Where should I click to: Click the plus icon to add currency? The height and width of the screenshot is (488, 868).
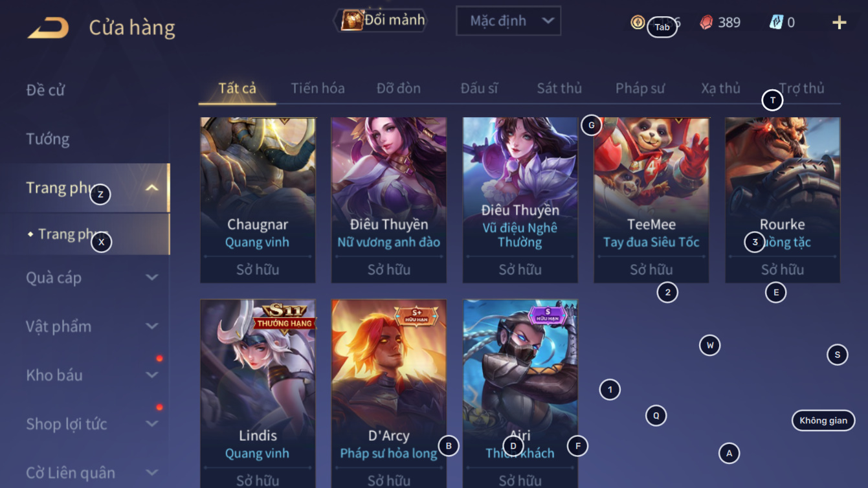pyautogui.click(x=839, y=23)
